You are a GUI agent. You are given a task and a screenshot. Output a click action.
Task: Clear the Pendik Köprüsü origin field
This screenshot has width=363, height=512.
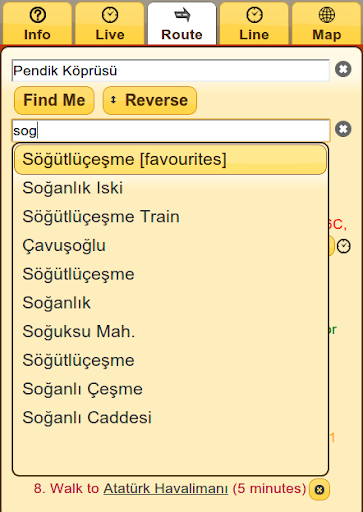click(343, 69)
